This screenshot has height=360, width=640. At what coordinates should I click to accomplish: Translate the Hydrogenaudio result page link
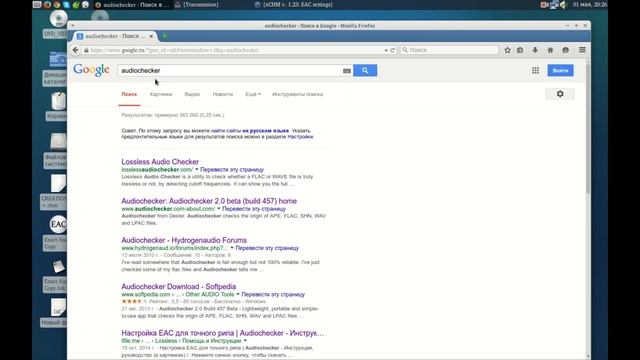pos(267,248)
